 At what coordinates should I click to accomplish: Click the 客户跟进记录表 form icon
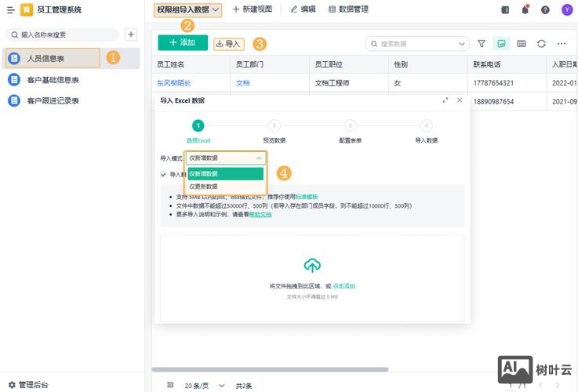coord(14,100)
